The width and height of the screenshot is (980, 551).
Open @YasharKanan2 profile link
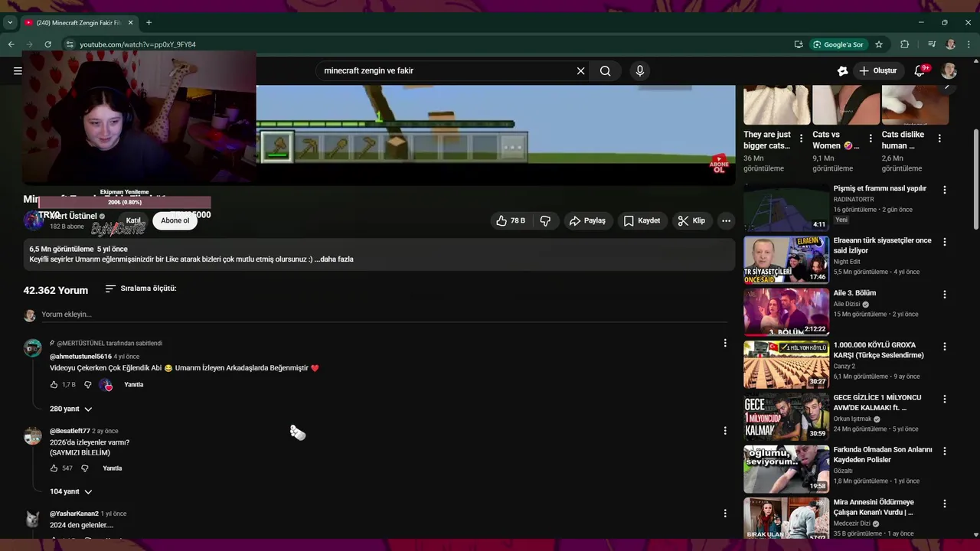74,514
